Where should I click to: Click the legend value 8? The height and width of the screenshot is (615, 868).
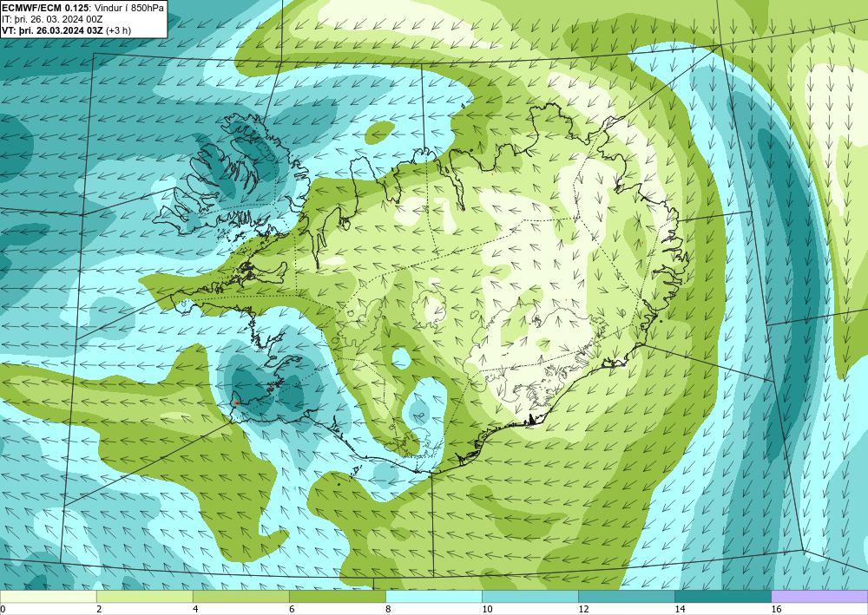[x=388, y=610]
